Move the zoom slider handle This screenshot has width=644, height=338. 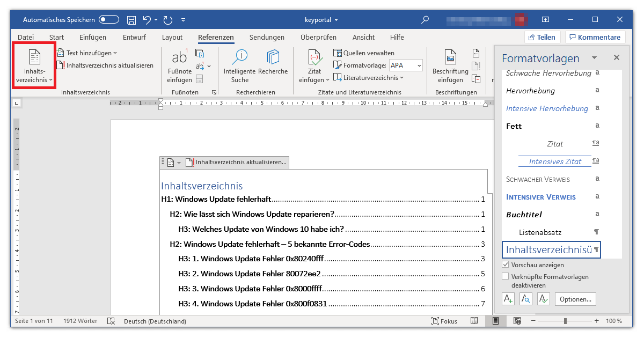click(565, 321)
